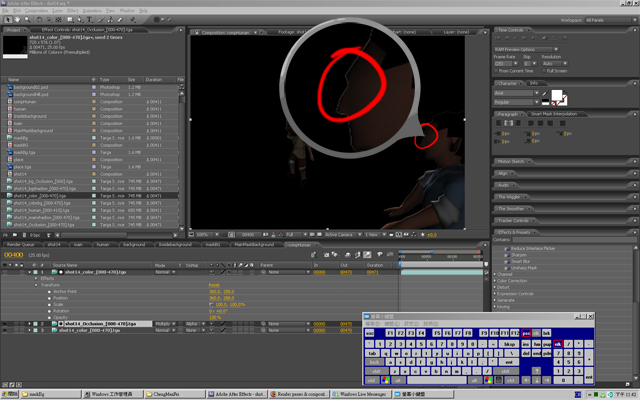Click the white fill color swatch in Character panel
The width and height of the screenshot is (640, 400).
pos(556,95)
